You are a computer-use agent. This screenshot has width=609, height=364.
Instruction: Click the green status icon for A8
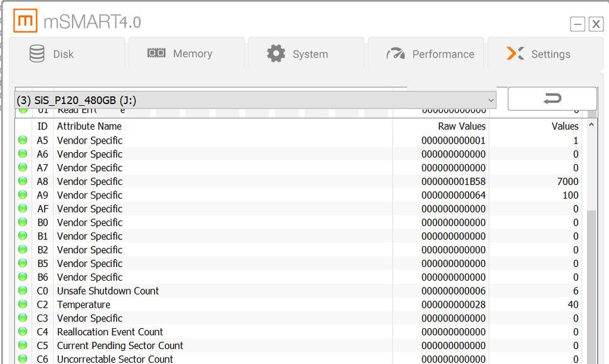pyautogui.click(x=23, y=181)
